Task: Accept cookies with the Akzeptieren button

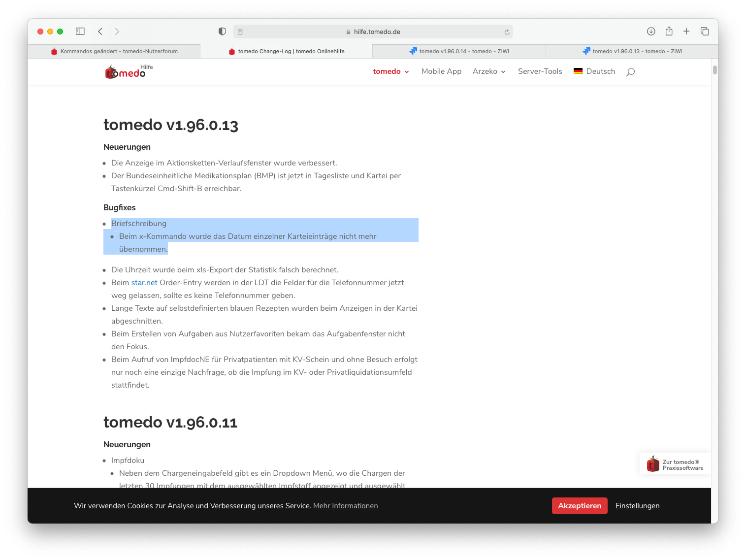Action: [x=580, y=506]
